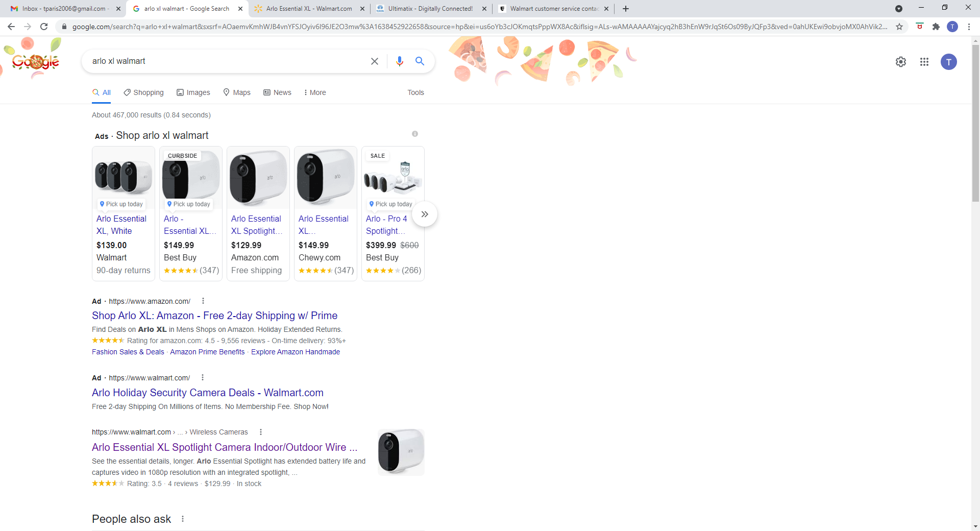Show next shopping ads with the arrow
Viewport: 980px width, 531px height.
425,214
